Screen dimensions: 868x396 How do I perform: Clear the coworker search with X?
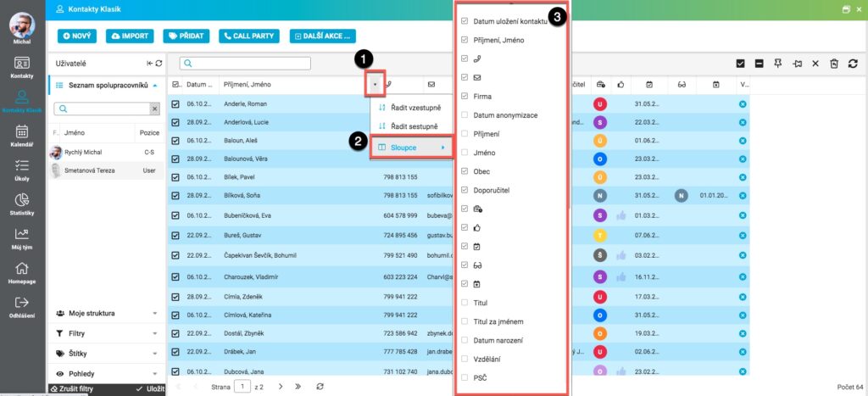tap(154, 109)
